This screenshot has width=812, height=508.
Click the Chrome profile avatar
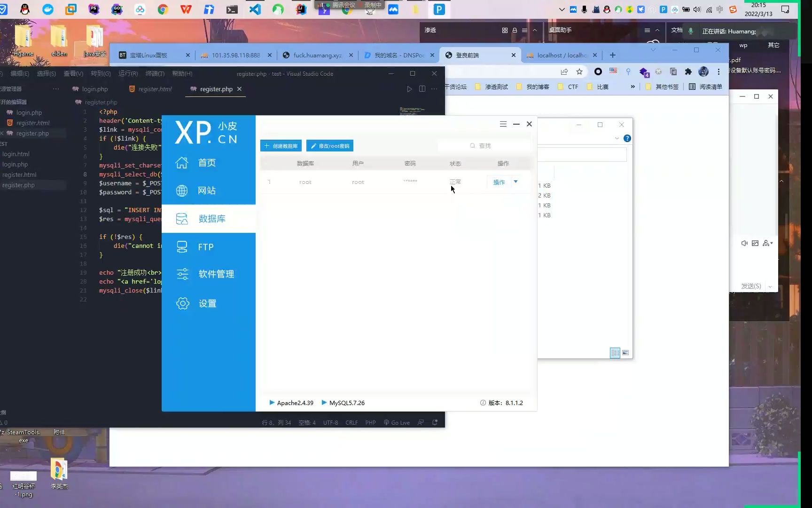point(703,71)
